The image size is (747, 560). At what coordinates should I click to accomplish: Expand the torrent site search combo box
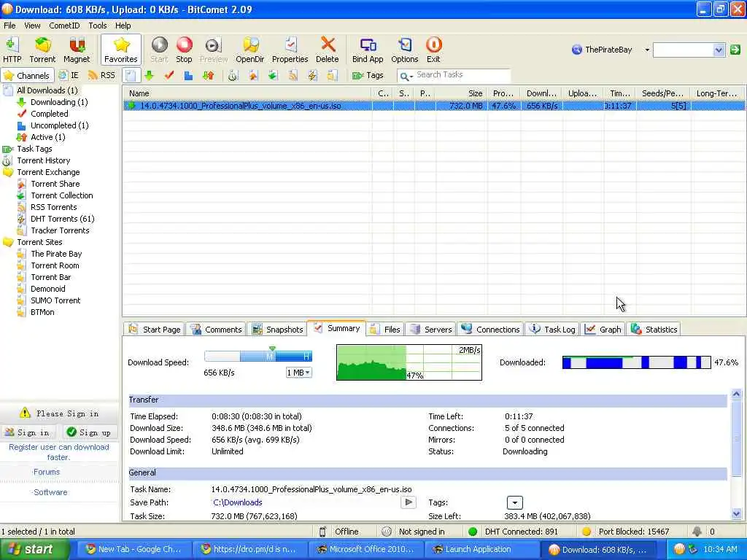click(719, 50)
